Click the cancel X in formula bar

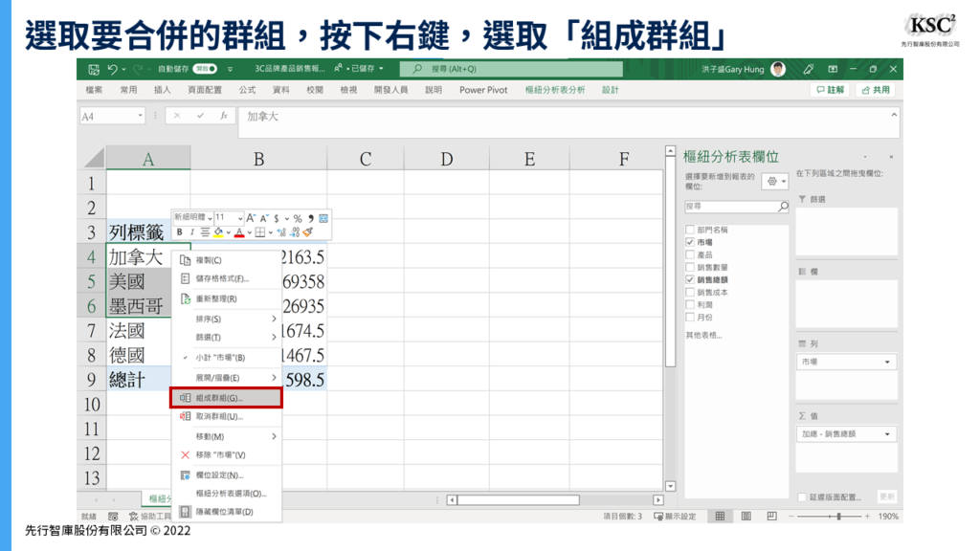[x=177, y=116]
